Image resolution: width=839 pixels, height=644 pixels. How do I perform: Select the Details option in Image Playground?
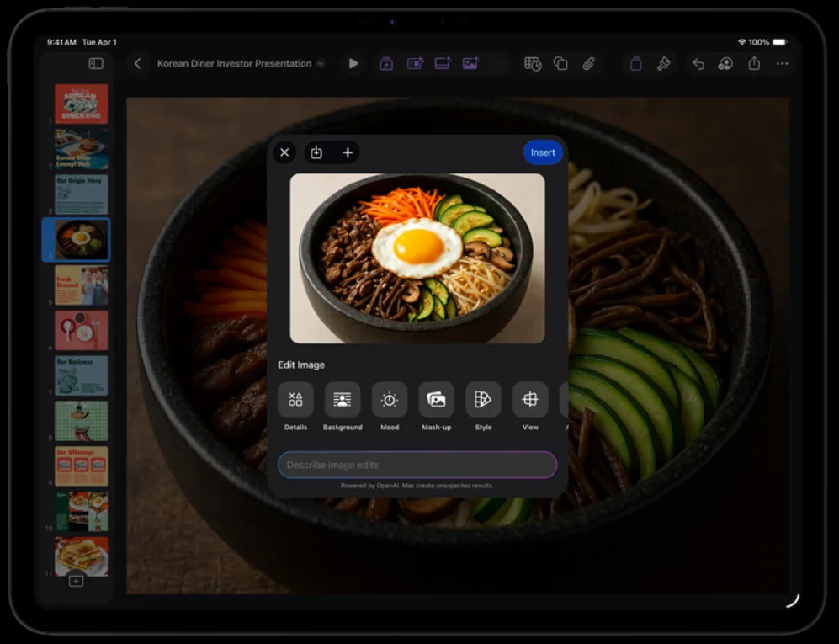(295, 400)
